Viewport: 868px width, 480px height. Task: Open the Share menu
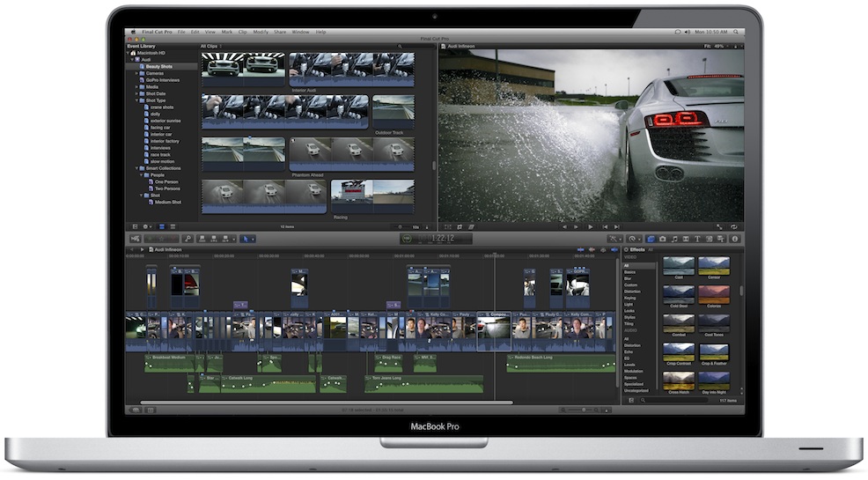coord(280,32)
